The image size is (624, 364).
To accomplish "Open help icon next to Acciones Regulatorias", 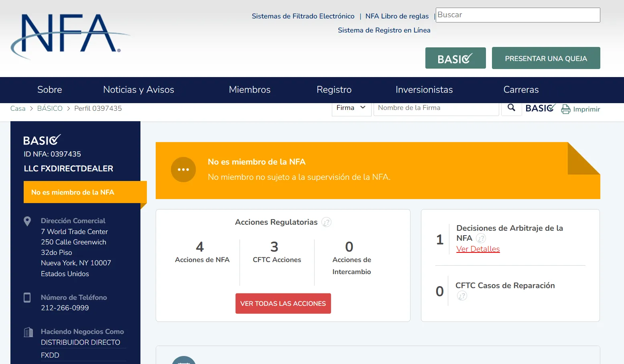I will click(327, 222).
